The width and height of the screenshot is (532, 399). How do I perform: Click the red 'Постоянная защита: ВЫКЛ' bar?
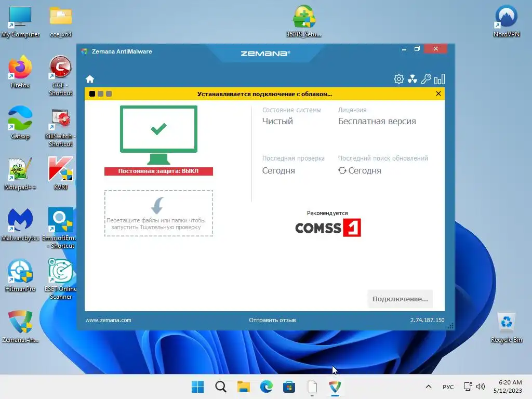[x=158, y=171]
